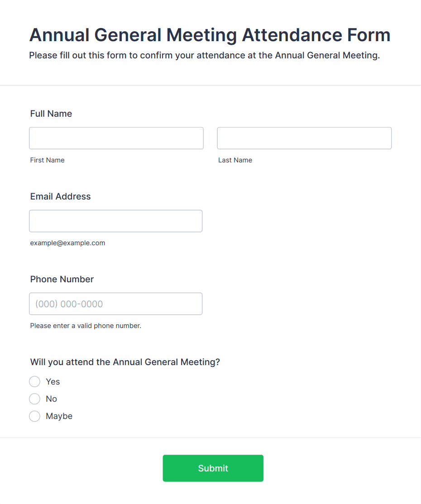Submit the attendance form

coord(213,468)
